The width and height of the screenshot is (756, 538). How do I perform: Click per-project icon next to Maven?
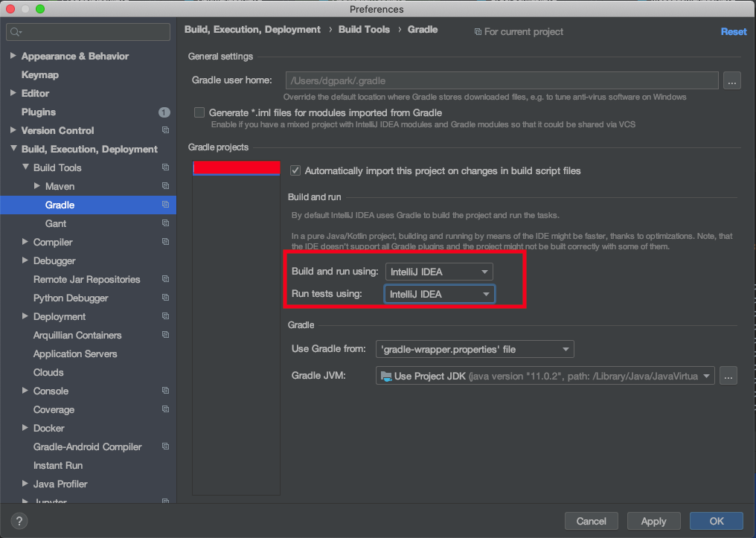165,186
